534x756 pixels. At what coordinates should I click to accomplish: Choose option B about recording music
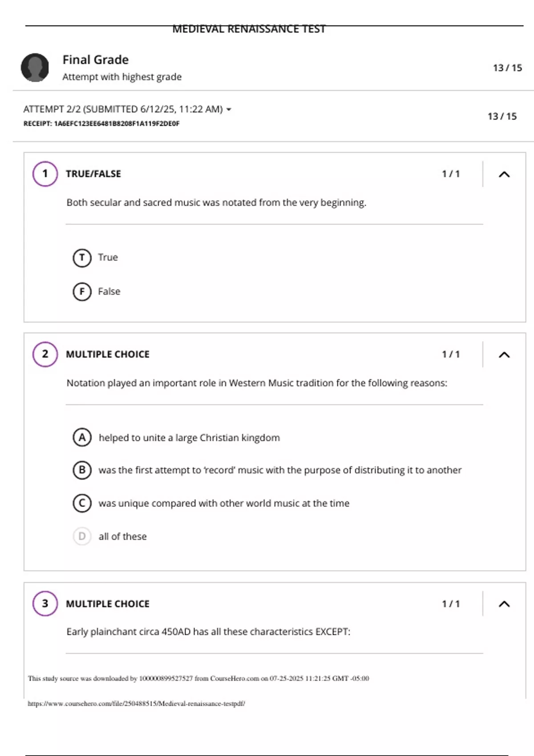82,470
